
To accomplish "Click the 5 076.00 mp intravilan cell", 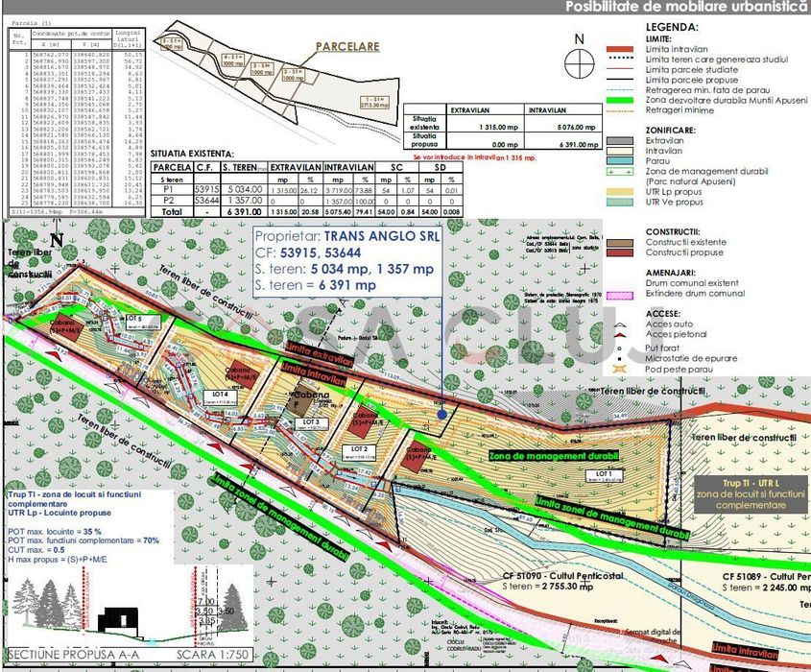I will pos(563,127).
